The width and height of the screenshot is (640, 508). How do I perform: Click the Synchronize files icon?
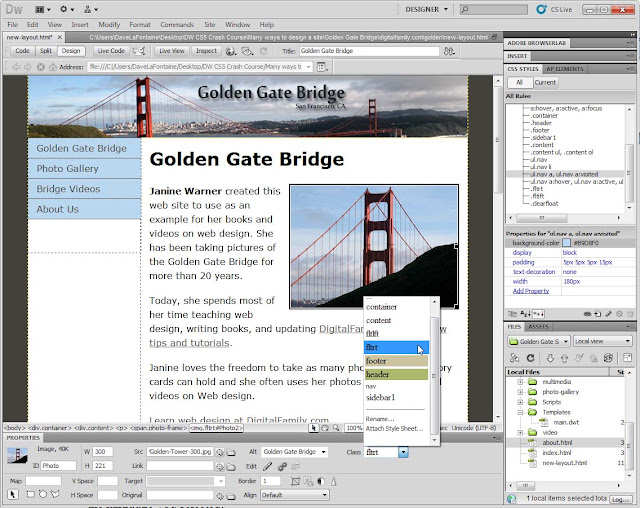(608, 358)
